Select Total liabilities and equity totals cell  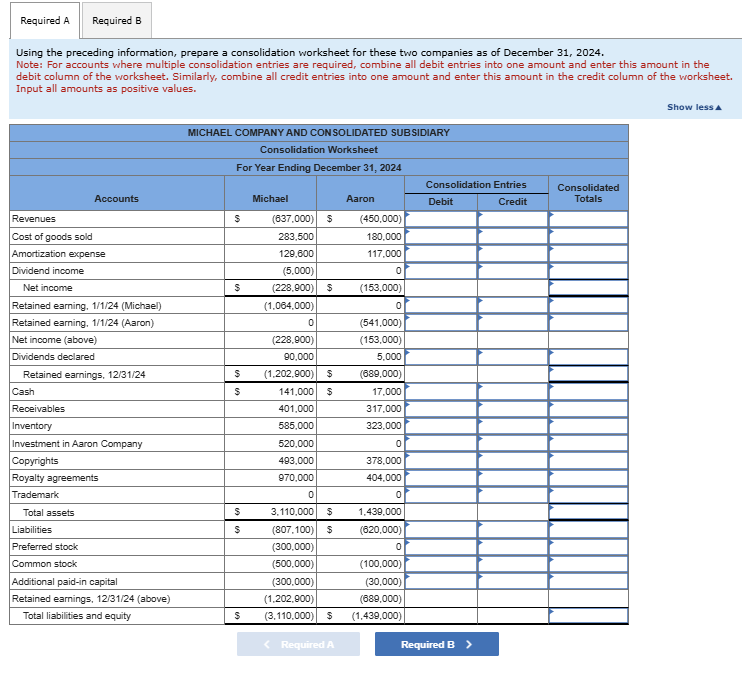coord(589,616)
